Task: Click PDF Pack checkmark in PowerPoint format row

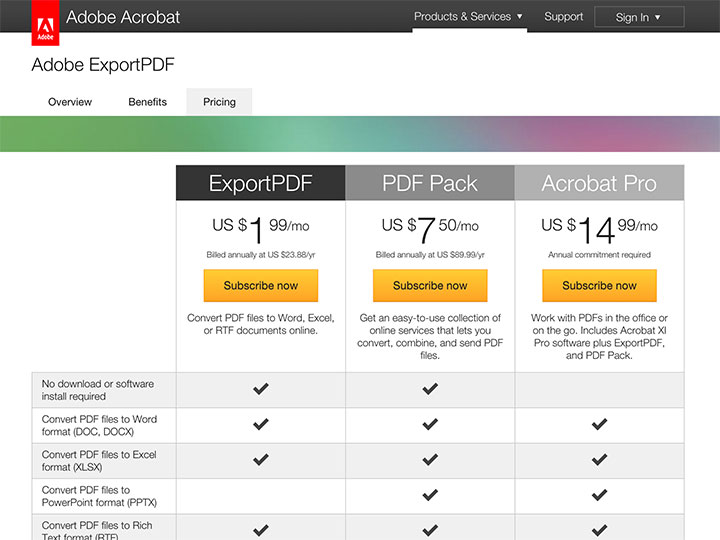Action: click(430, 495)
